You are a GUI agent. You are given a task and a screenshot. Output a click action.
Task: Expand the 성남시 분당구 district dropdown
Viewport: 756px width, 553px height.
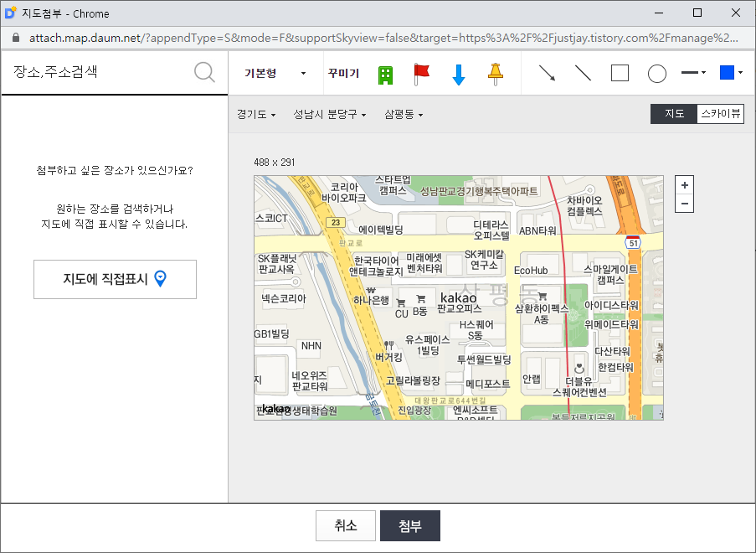pyautogui.click(x=330, y=114)
